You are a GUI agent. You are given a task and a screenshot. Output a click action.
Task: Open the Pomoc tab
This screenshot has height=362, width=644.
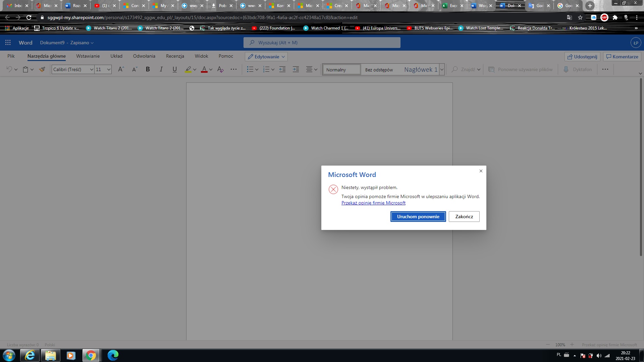click(x=226, y=56)
